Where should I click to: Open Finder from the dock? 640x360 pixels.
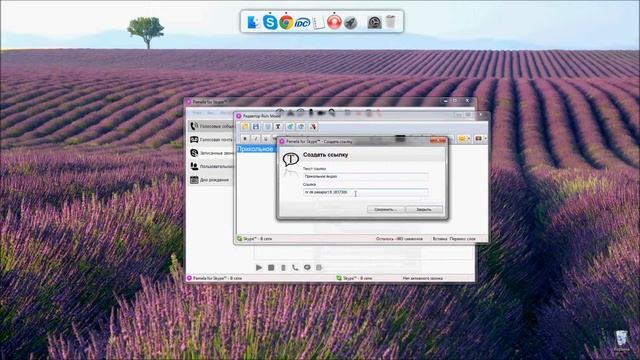click(x=253, y=22)
